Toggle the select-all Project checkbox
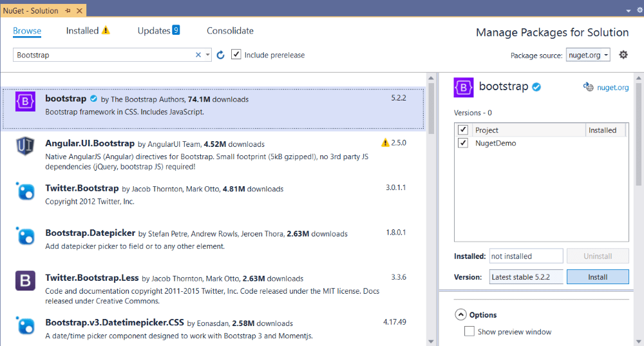The width and height of the screenshot is (644, 346). click(463, 130)
